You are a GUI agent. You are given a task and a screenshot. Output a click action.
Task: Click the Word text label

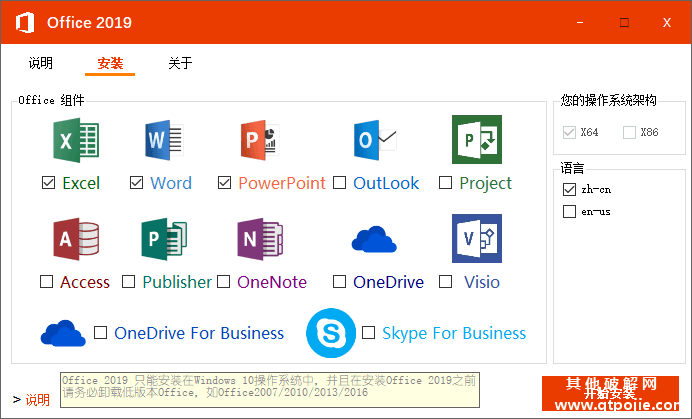171,183
